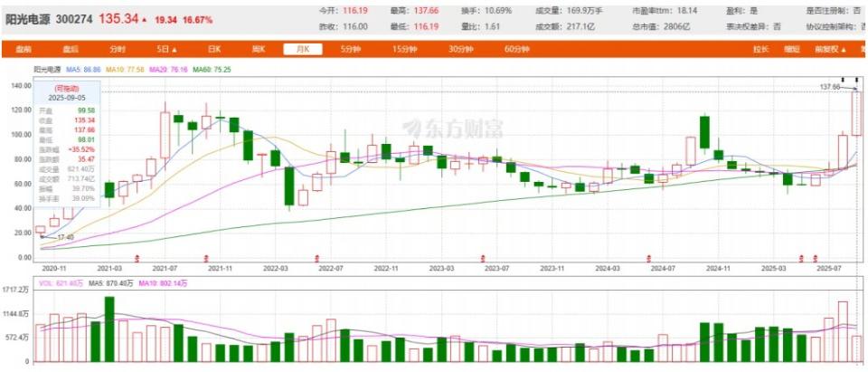
Task: Click the 缩短 shrink chart button
Action: (x=792, y=50)
